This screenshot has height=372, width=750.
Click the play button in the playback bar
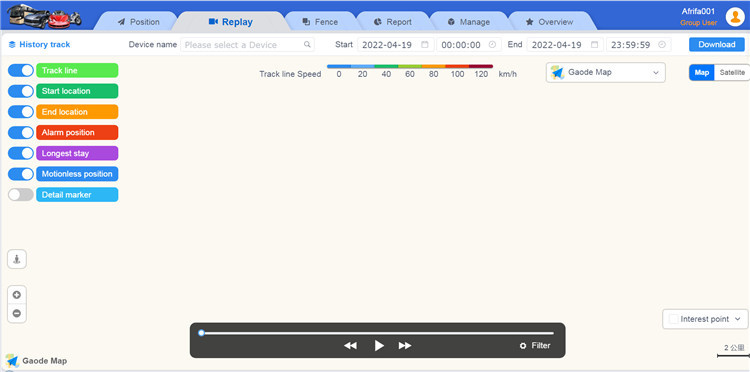[379, 345]
